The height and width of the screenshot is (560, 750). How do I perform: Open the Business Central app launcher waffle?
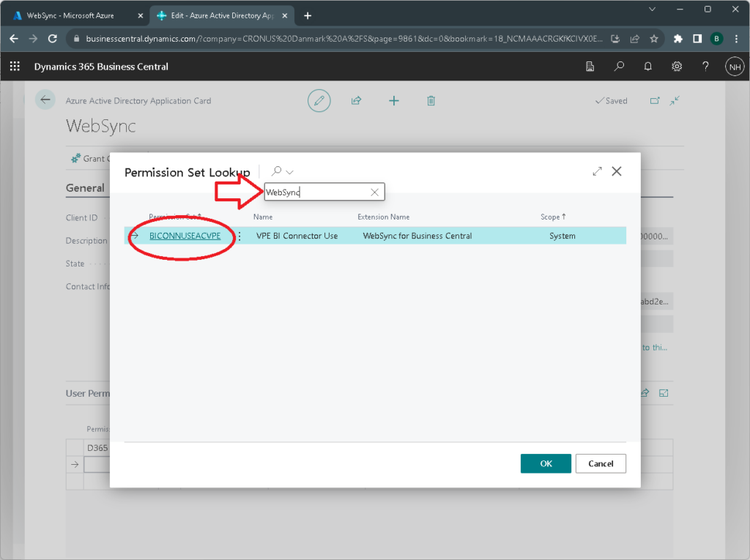pos(15,67)
